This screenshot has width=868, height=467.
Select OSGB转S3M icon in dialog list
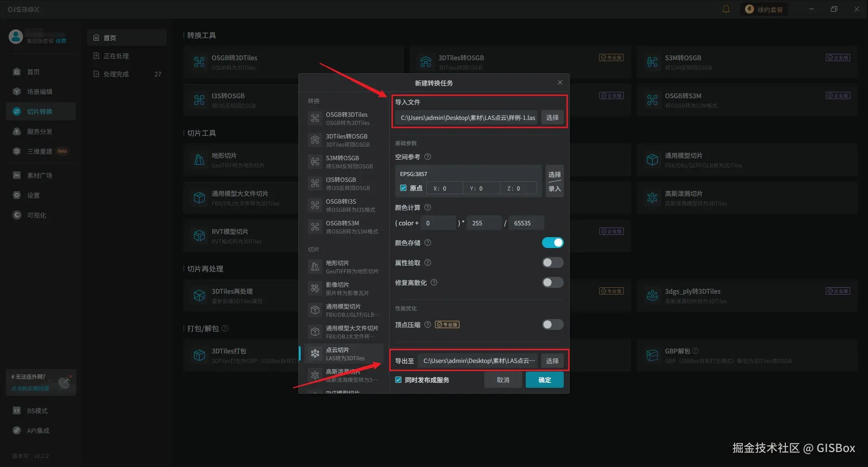(315, 227)
